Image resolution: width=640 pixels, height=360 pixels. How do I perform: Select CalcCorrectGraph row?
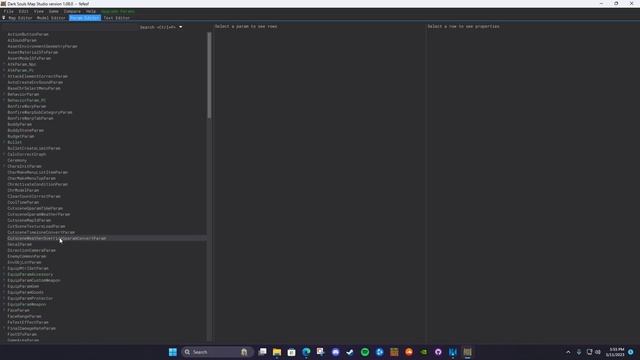coord(27,154)
